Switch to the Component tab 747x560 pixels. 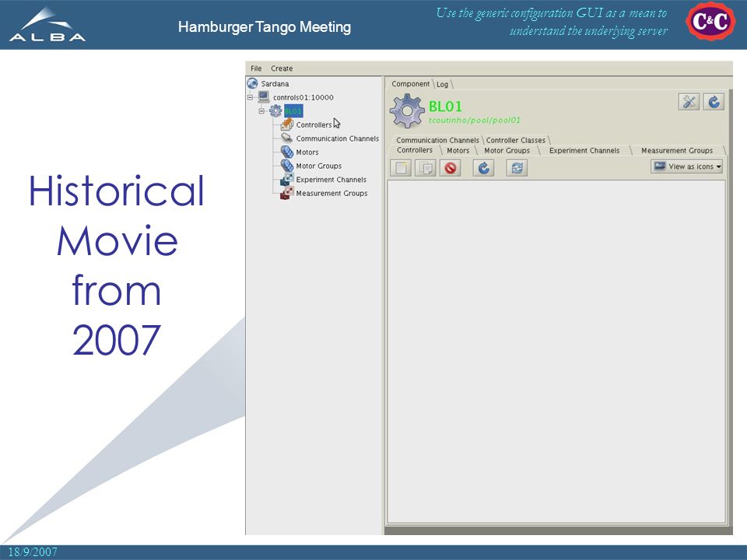(x=410, y=84)
